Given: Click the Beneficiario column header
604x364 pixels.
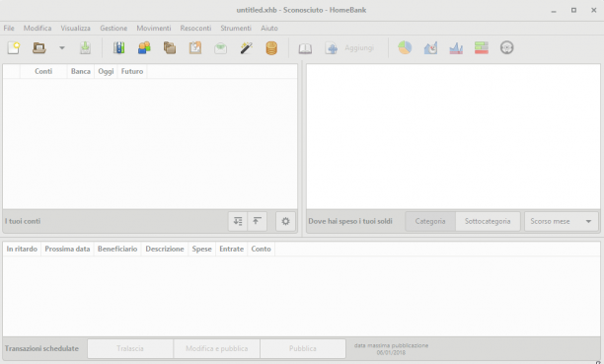Looking at the screenshot, I should tap(117, 249).
